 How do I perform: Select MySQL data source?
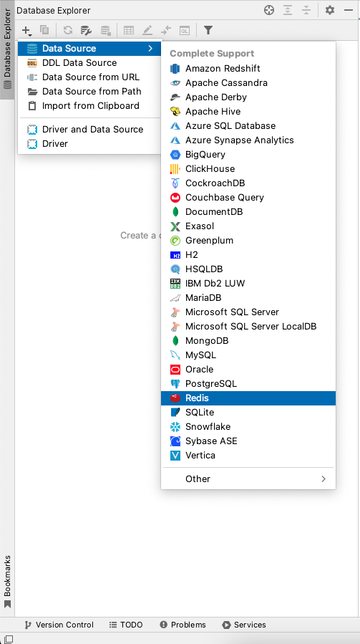pyautogui.click(x=248, y=355)
